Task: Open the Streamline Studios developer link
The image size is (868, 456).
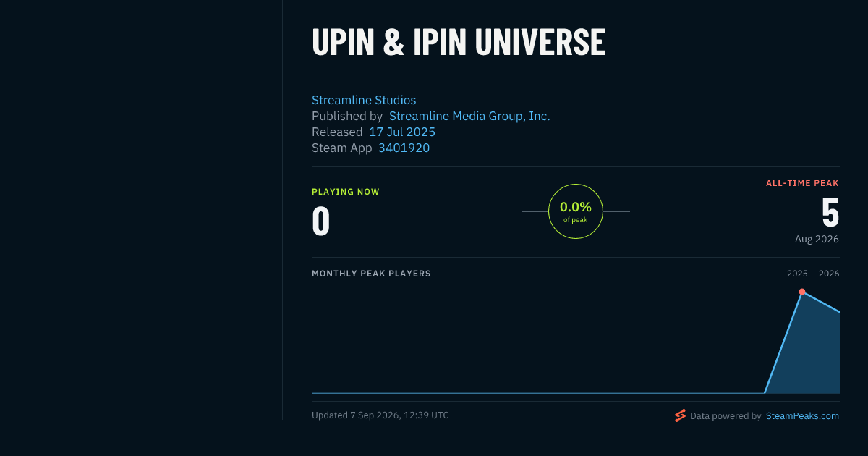Action: pos(364,100)
